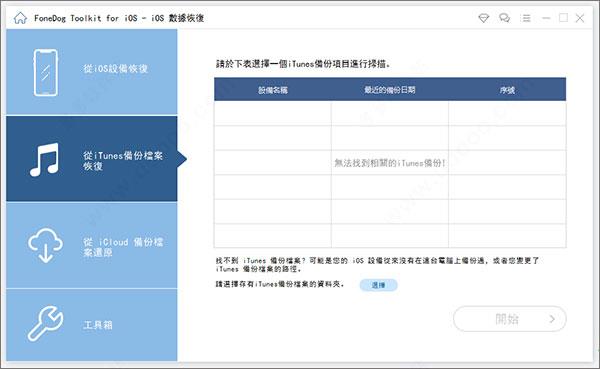Screen dimensions: 600x369
Task: Click the music note iTunes icon
Action: [x=45, y=160]
